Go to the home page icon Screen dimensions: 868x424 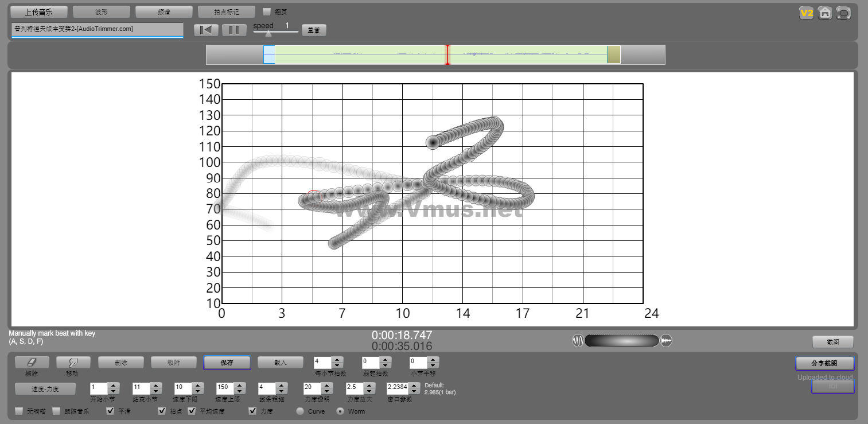[x=825, y=13]
